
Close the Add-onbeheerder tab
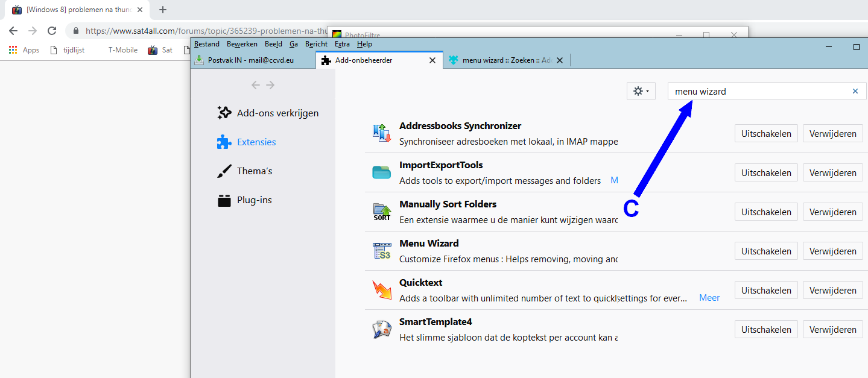pyautogui.click(x=432, y=60)
